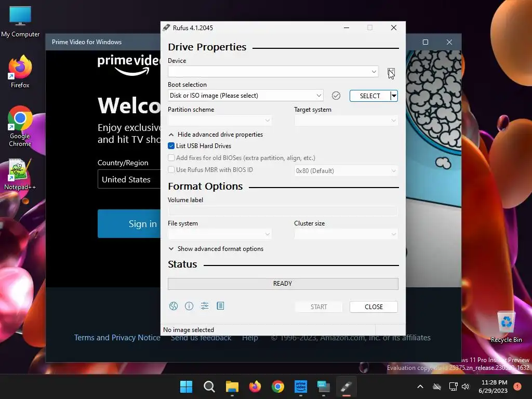Viewport: 532px width, 399px height.
Task: Open the Recycle Bin on the desktop
Action: (506, 327)
